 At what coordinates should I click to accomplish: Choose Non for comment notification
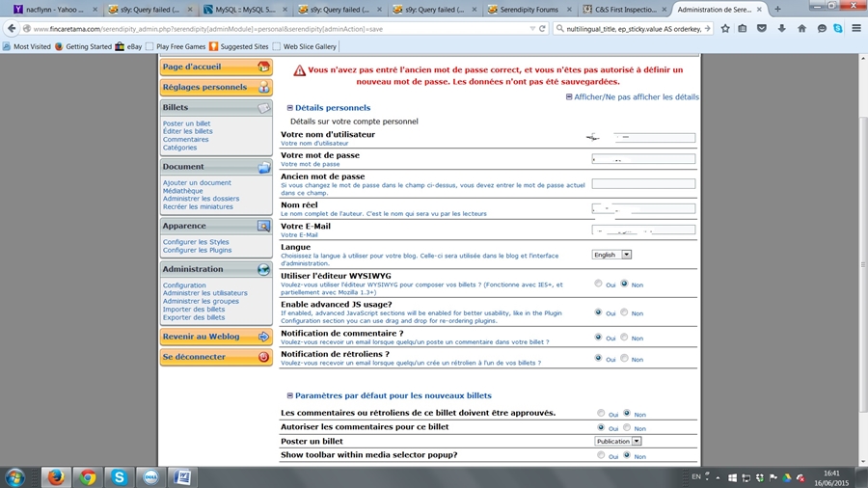tap(625, 337)
